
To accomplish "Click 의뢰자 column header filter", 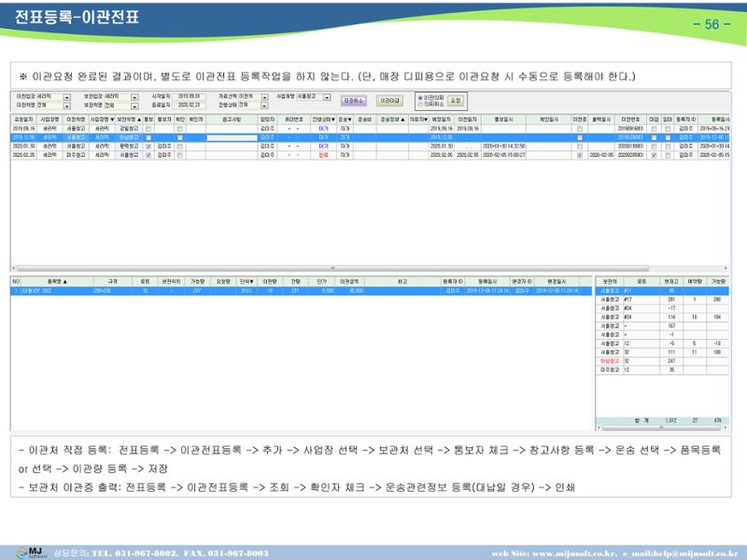I will pos(418,119).
